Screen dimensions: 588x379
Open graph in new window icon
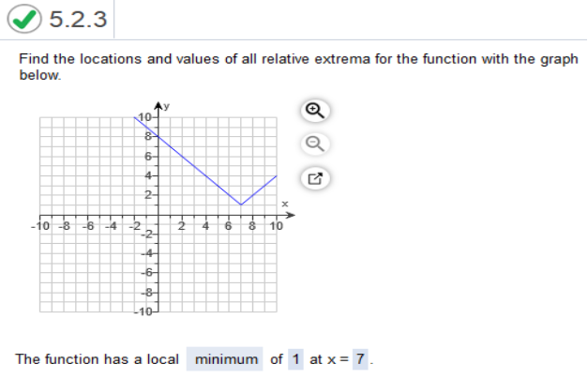click(x=315, y=178)
